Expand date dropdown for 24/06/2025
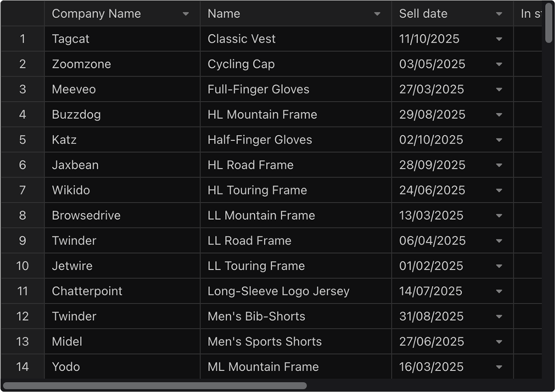The height and width of the screenshot is (392, 555). coord(499,191)
